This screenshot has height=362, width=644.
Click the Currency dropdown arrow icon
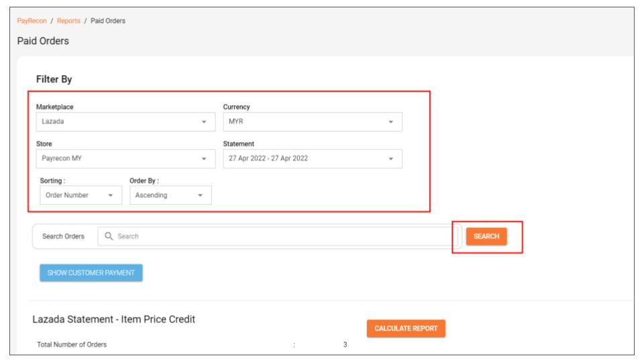pyautogui.click(x=391, y=122)
